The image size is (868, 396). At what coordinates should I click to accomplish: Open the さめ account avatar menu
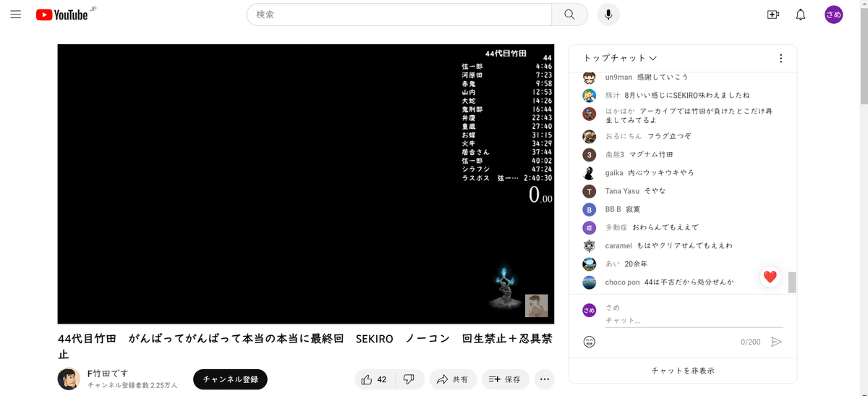tap(834, 14)
